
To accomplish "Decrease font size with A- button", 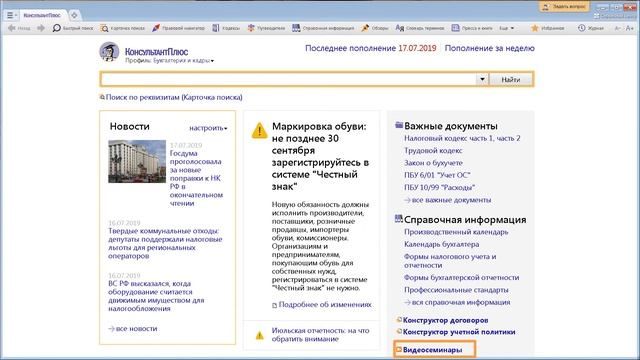I will [618, 28].
